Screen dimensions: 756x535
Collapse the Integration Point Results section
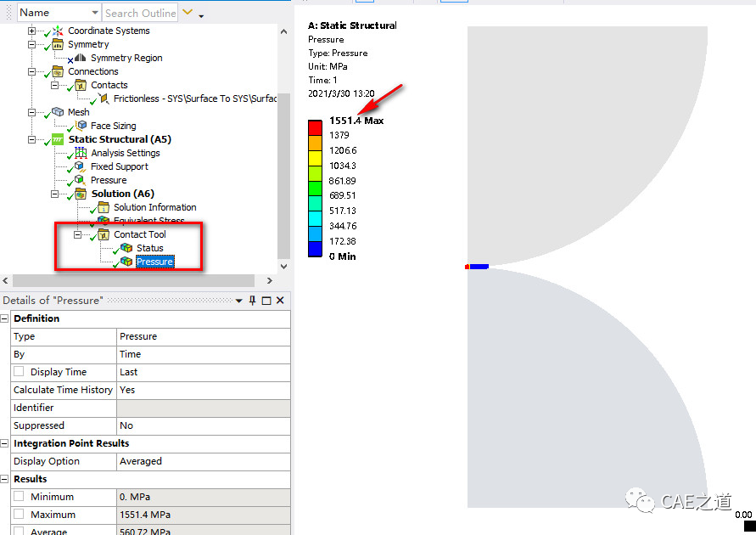4,443
